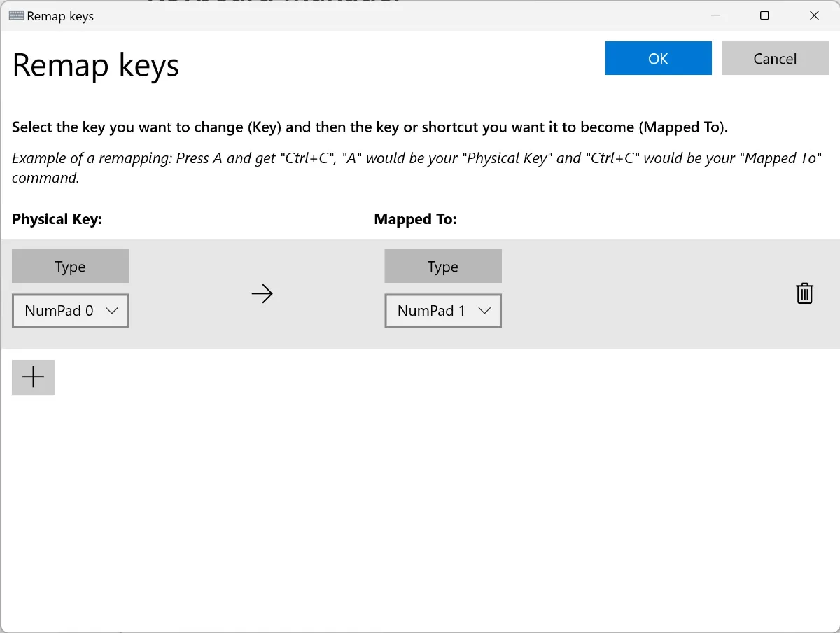Minimize the Remap keys window
The width and height of the screenshot is (840, 633).
(715, 15)
